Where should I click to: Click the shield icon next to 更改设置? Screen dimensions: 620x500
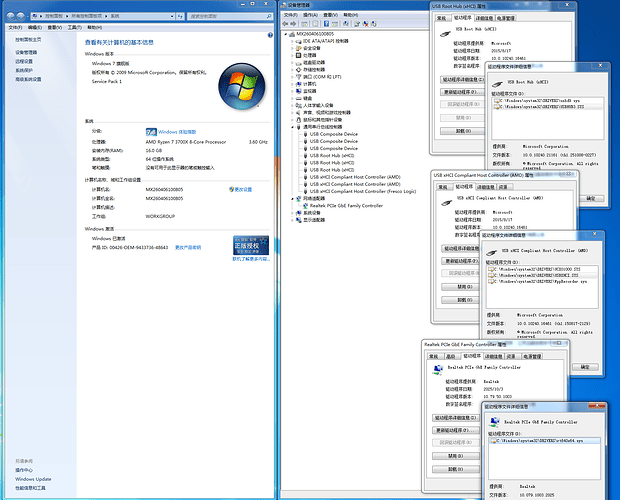point(231,189)
